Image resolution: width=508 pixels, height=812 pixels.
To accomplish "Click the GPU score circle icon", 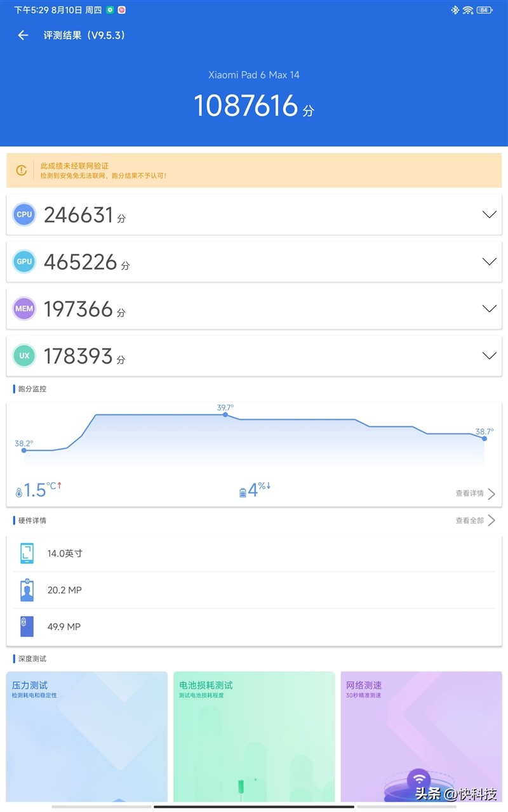I will tap(24, 261).
